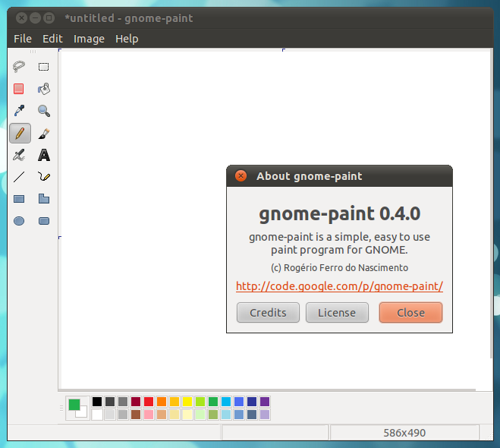Image resolution: width=500 pixels, height=448 pixels.
Task: Pick the brown palette color
Action: click(136, 415)
